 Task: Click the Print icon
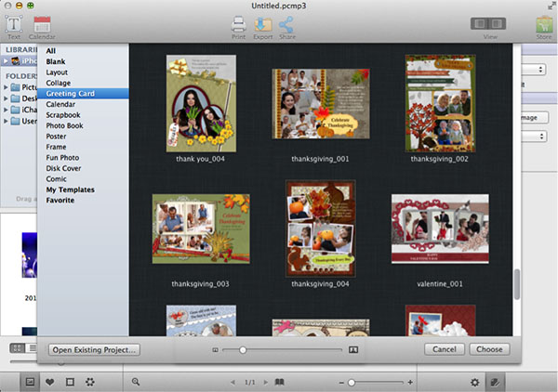[x=238, y=24]
